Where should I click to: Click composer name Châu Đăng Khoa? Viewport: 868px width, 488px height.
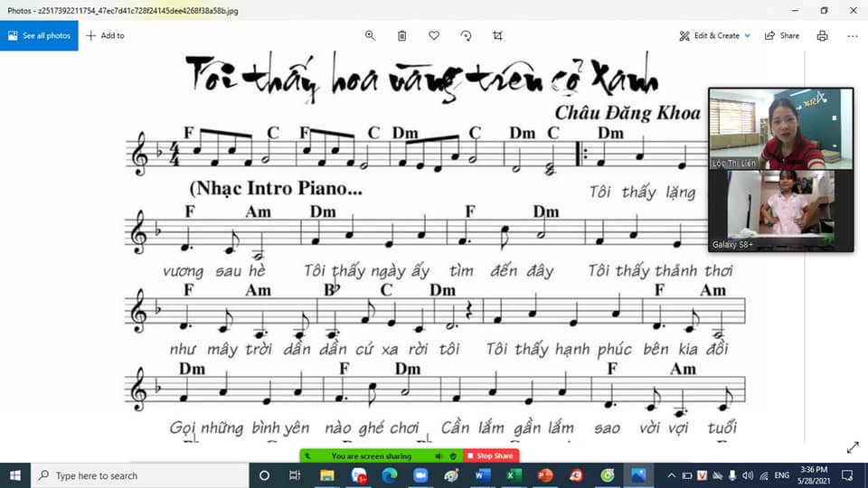627,113
